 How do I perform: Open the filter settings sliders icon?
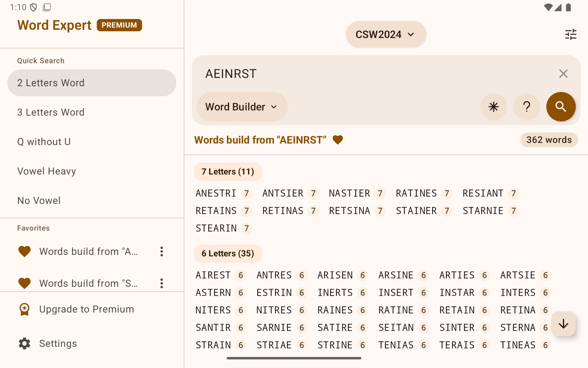(x=571, y=34)
